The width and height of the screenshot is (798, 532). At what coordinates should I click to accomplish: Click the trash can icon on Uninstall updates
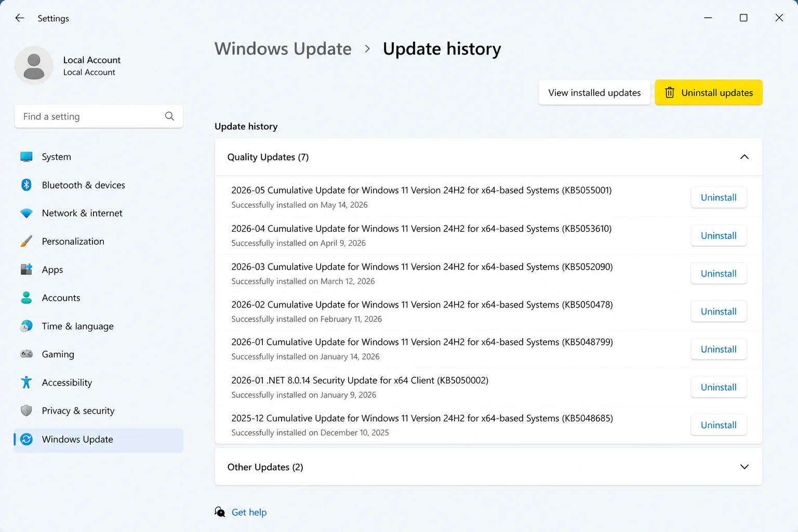coord(670,92)
